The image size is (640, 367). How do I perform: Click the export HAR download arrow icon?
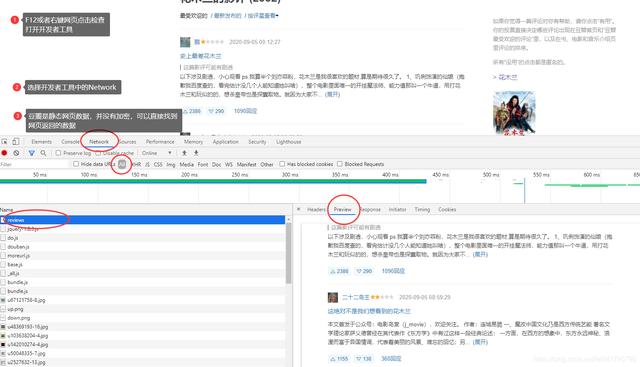click(196, 153)
